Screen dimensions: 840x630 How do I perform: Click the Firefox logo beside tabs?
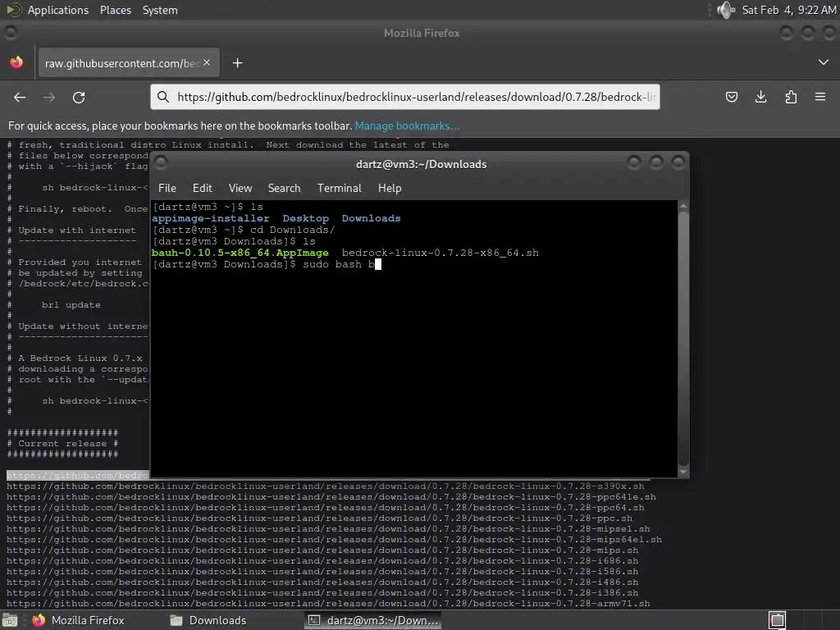pos(16,62)
